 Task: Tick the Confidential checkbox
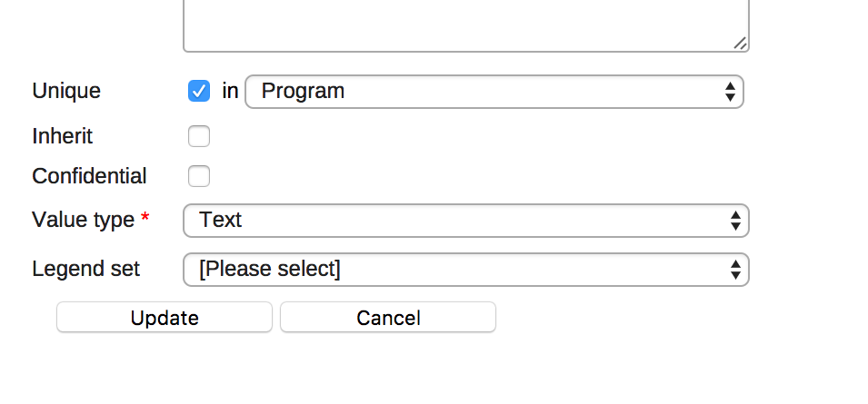pyautogui.click(x=199, y=176)
